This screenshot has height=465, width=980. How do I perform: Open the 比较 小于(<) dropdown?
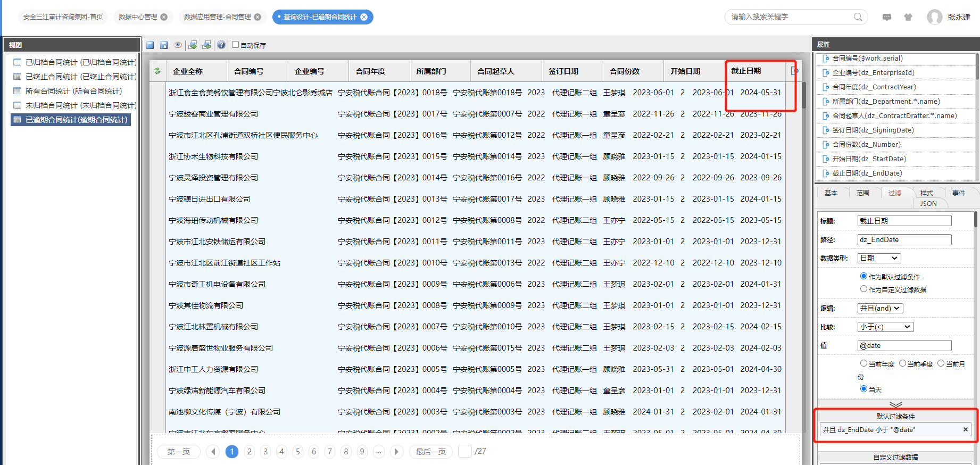[885, 327]
